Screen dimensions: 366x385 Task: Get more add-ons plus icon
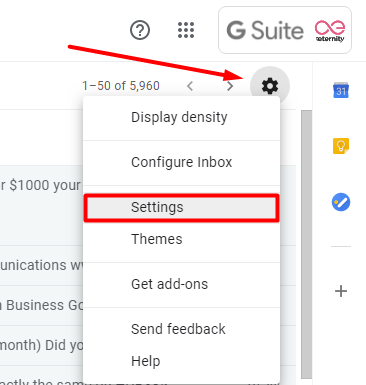click(x=341, y=291)
